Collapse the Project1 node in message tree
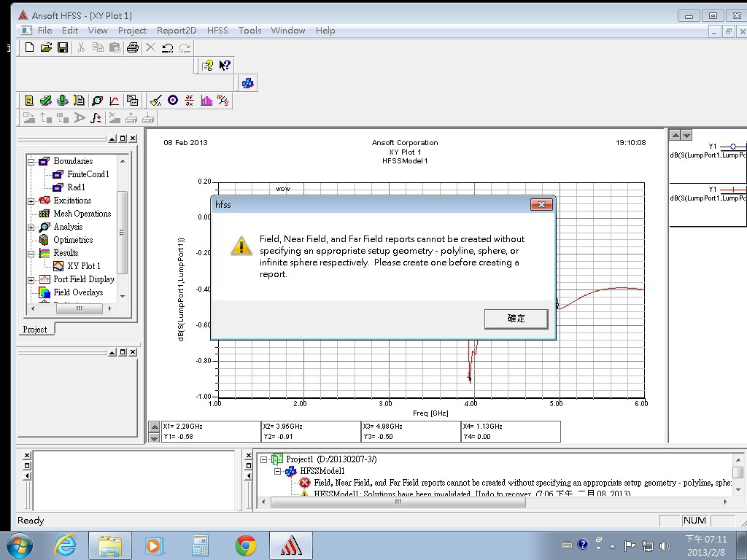747x560 pixels. pyautogui.click(x=264, y=459)
